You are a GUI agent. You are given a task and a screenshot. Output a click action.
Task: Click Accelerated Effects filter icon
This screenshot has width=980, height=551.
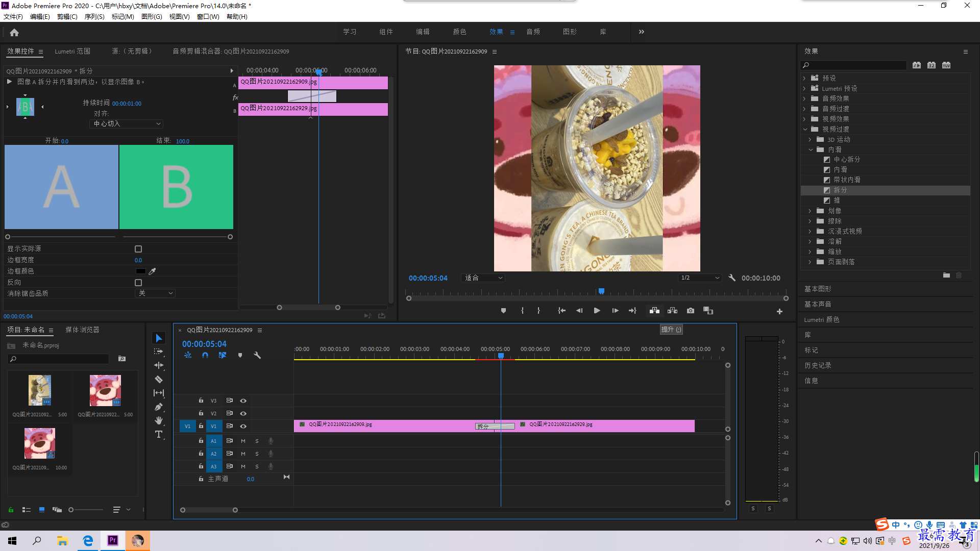[917, 65]
